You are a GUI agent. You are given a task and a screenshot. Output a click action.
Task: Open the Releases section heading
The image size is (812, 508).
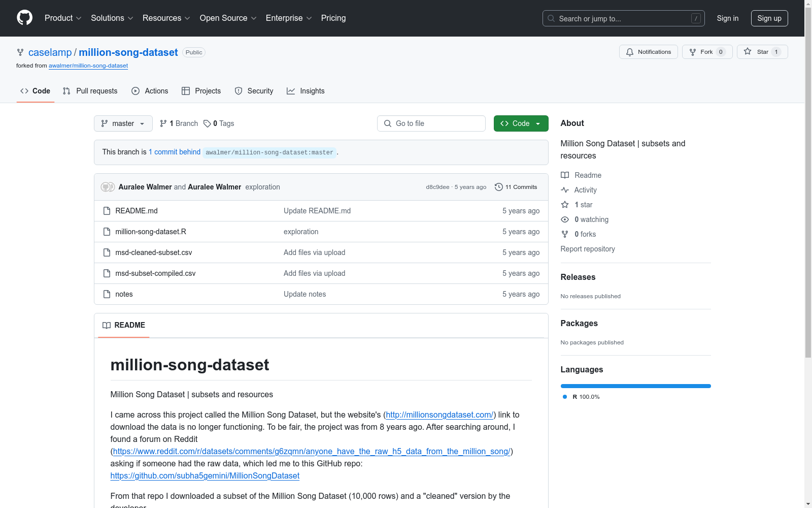pyautogui.click(x=578, y=277)
